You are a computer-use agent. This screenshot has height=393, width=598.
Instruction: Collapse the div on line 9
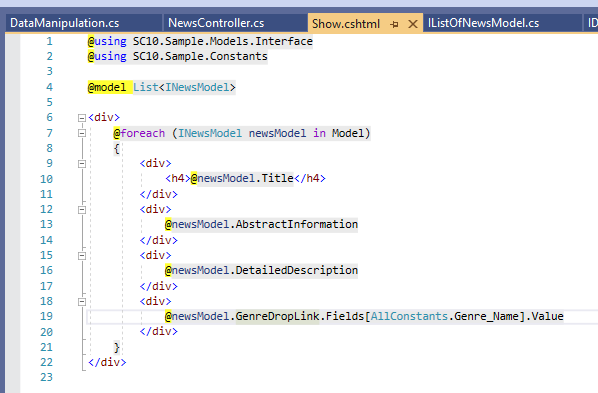pos(82,164)
